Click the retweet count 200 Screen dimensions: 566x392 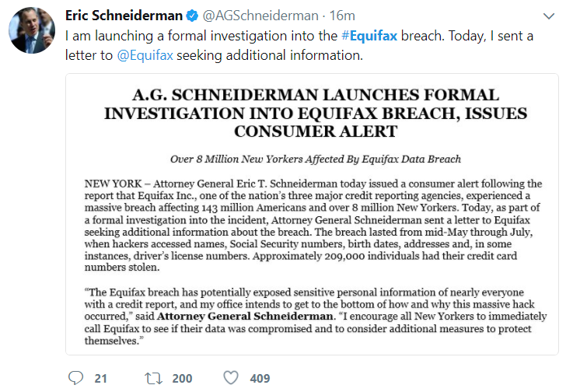(x=182, y=378)
